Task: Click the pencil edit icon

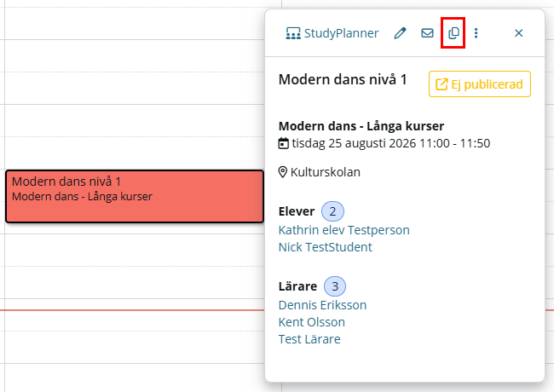Action: [x=400, y=33]
